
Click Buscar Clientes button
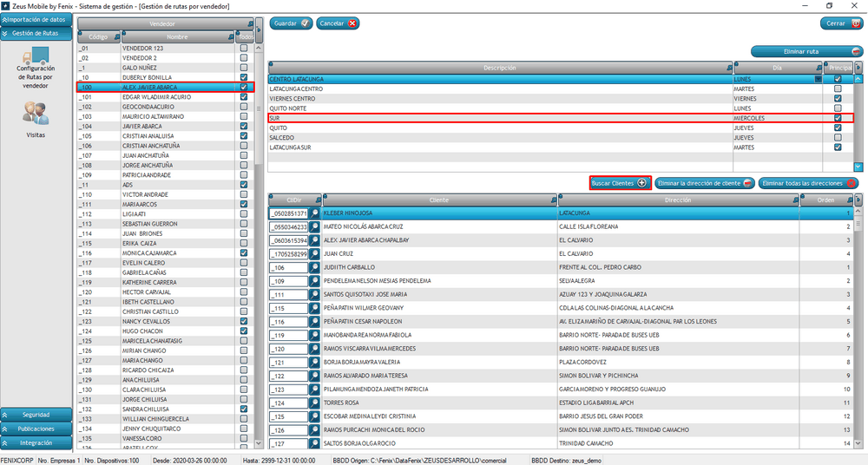point(620,183)
